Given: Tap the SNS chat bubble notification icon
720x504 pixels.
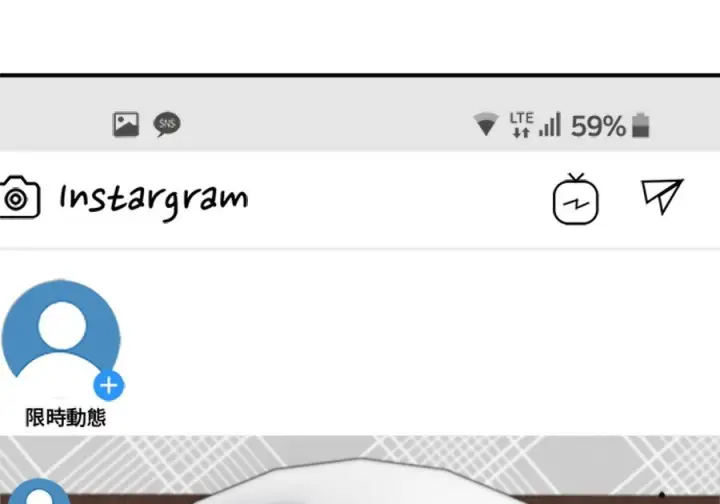Looking at the screenshot, I should (x=167, y=124).
